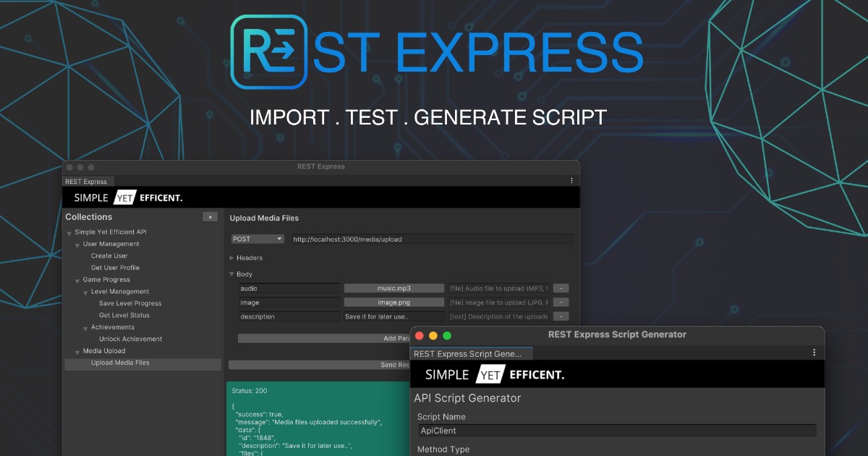Collapse the Simple Yet Efficient API collection
Image resolution: width=868 pixels, height=456 pixels.
[x=69, y=233]
